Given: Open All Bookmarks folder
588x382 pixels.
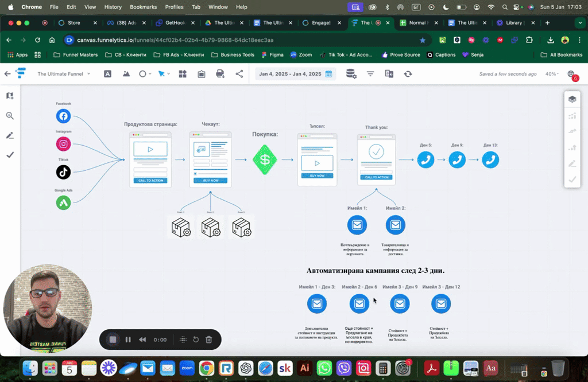Looking at the screenshot, I should pos(562,54).
